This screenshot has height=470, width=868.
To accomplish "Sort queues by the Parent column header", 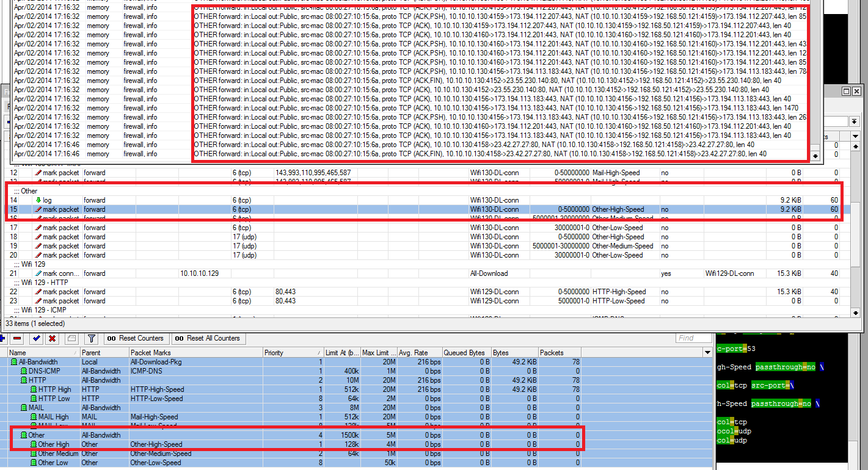I will (x=104, y=353).
